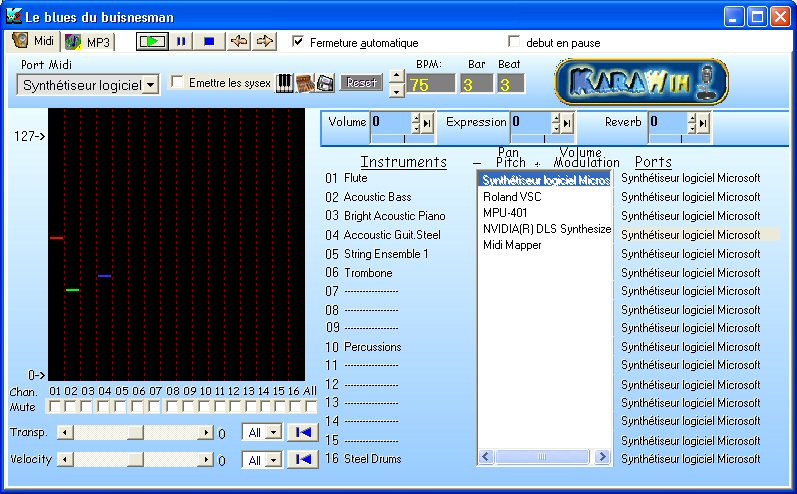Screen dimensions: 797x494
Task: Click the Velocity slider right arrow
Action: pos(205,459)
